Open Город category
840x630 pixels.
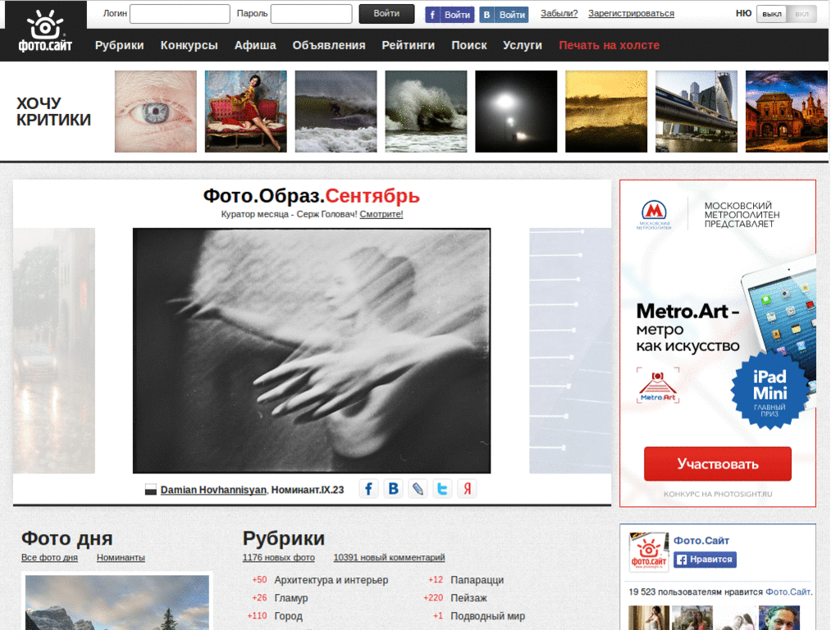pos(288,616)
